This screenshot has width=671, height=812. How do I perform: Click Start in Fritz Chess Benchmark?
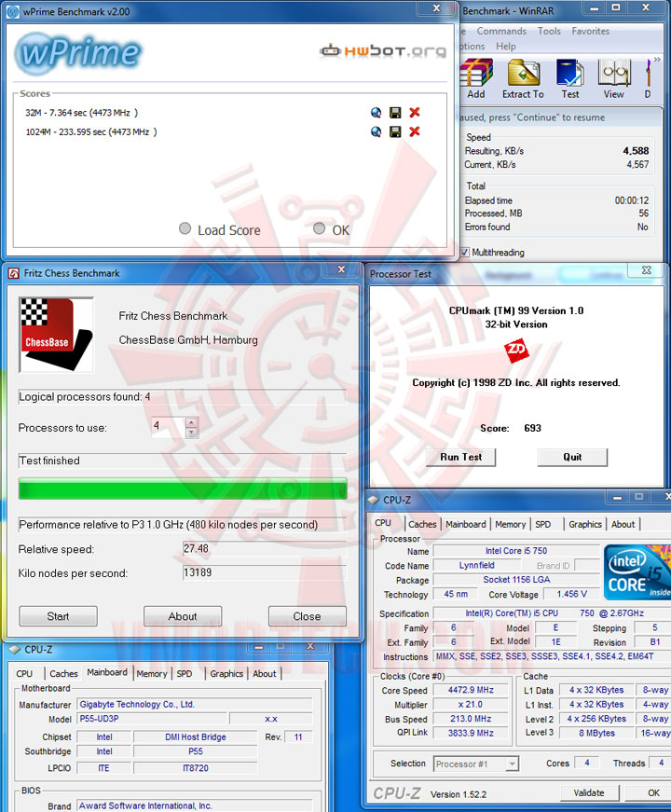click(58, 615)
